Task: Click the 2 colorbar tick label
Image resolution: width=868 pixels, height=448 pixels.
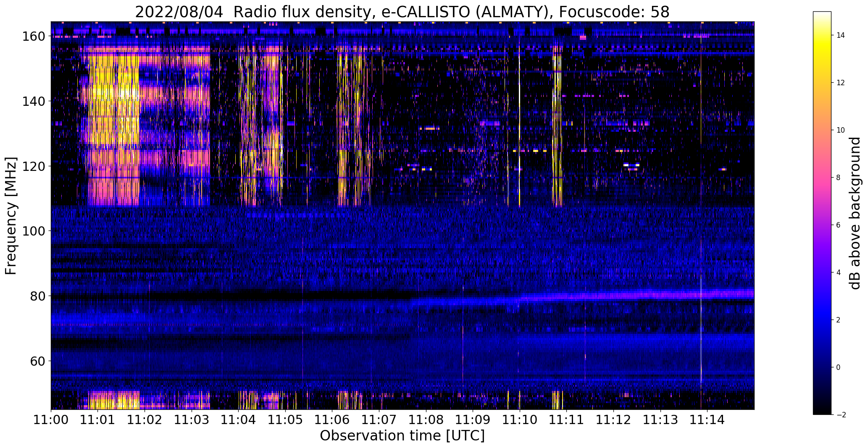Action: pyautogui.click(x=839, y=320)
